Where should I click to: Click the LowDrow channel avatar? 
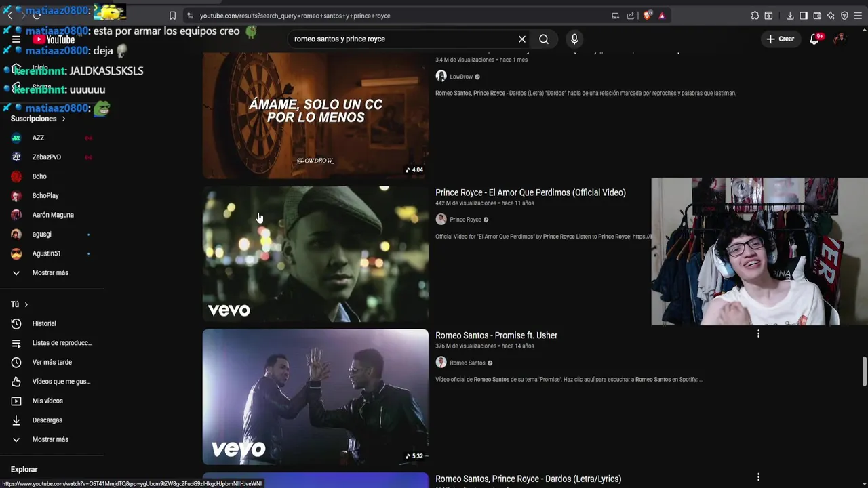click(x=441, y=77)
